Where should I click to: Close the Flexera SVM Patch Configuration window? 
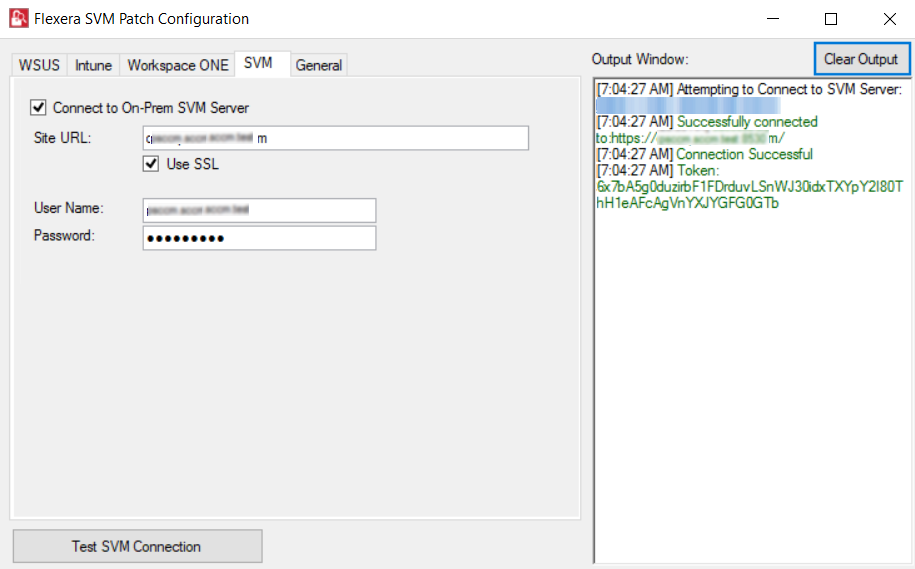pyautogui.click(x=889, y=19)
